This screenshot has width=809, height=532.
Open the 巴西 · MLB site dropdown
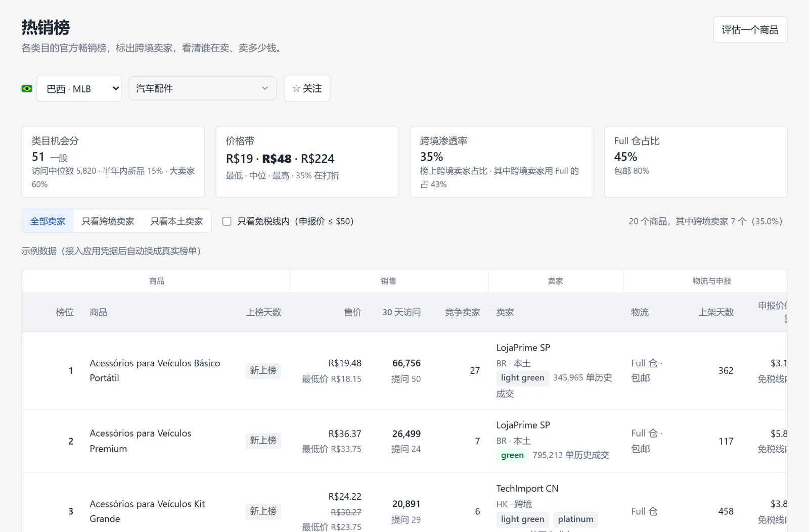[x=79, y=88]
